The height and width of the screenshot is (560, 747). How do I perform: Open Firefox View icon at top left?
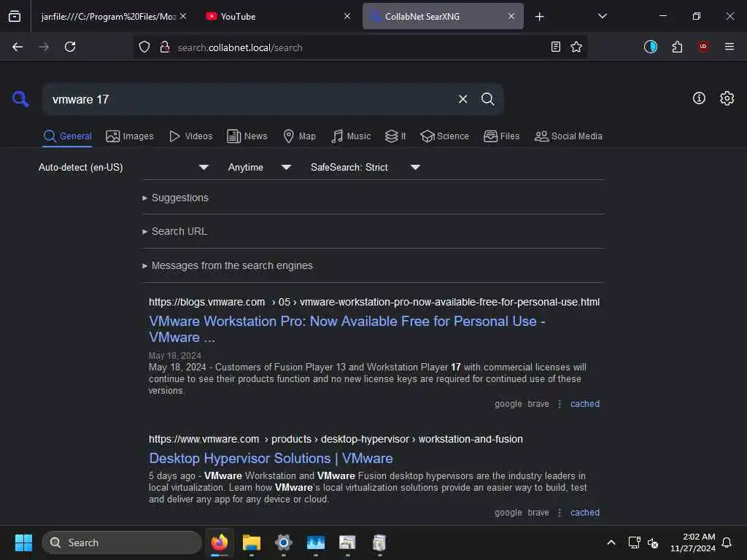click(x=15, y=16)
